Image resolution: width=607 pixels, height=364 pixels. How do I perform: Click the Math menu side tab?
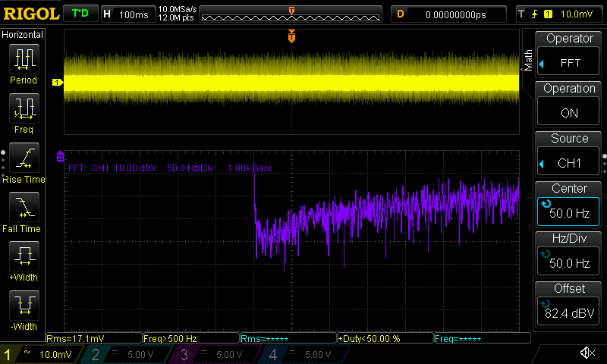coord(528,59)
